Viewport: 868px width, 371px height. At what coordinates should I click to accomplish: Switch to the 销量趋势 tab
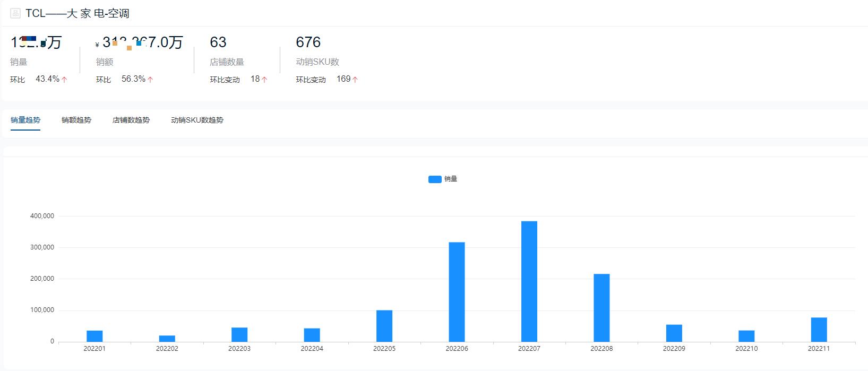pyautogui.click(x=25, y=120)
